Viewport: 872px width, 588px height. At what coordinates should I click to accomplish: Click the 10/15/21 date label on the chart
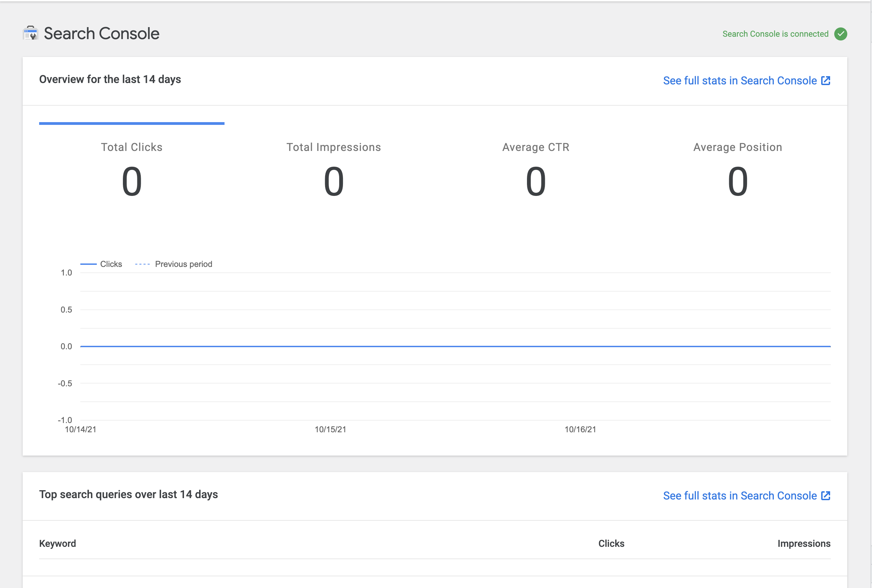tap(330, 430)
